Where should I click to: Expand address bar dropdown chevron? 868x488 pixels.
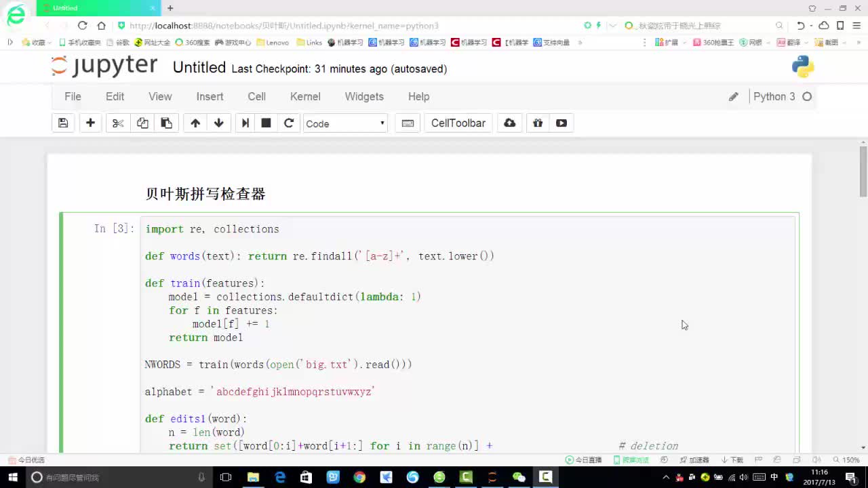pyautogui.click(x=613, y=26)
